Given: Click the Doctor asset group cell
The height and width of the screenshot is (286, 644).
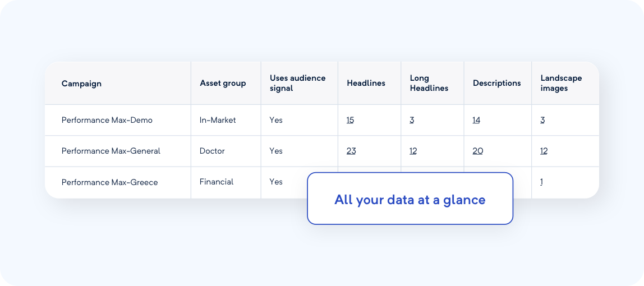Looking at the screenshot, I should (x=212, y=151).
